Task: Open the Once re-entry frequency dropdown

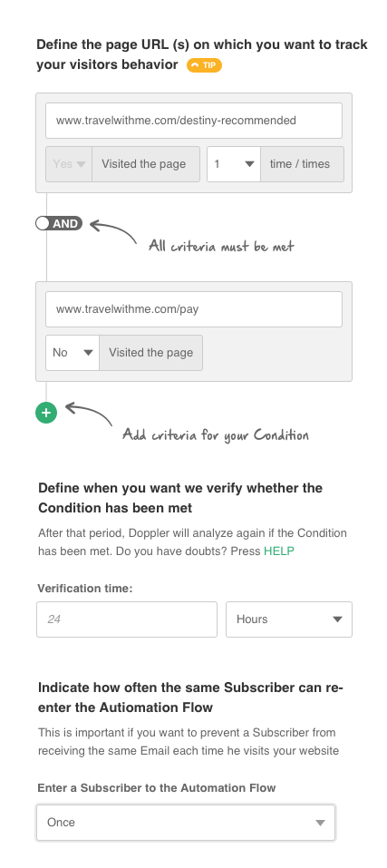Action: click(186, 823)
